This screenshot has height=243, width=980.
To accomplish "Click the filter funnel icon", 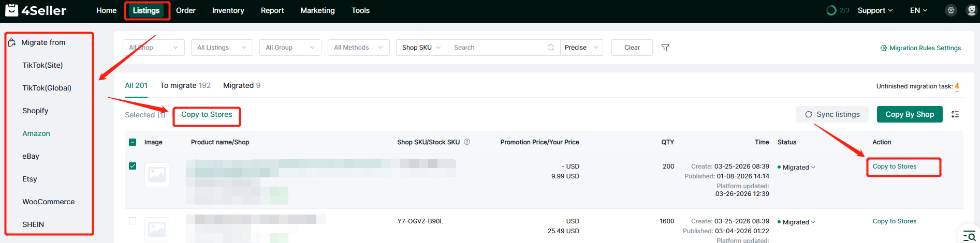I will pos(665,48).
